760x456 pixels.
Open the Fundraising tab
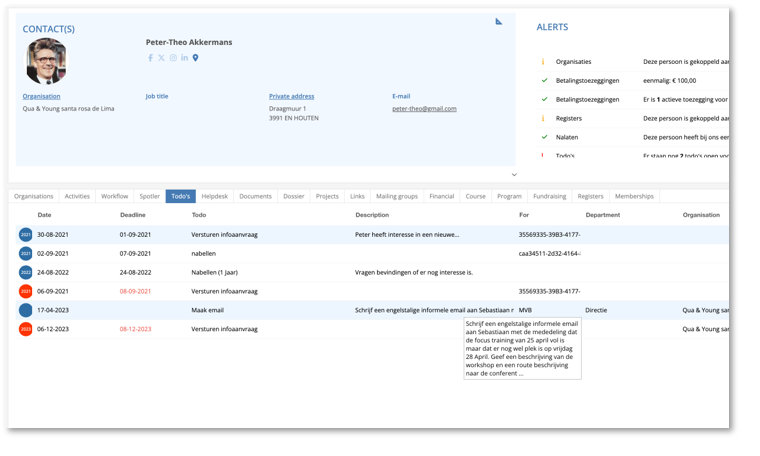point(549,197)
